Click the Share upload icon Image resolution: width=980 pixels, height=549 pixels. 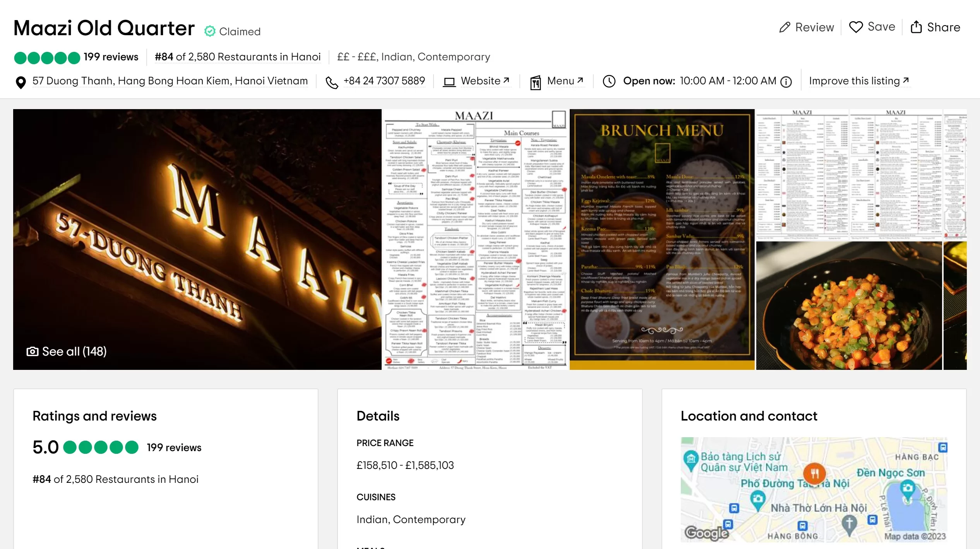pyautogui.click(x=916, y=27)
